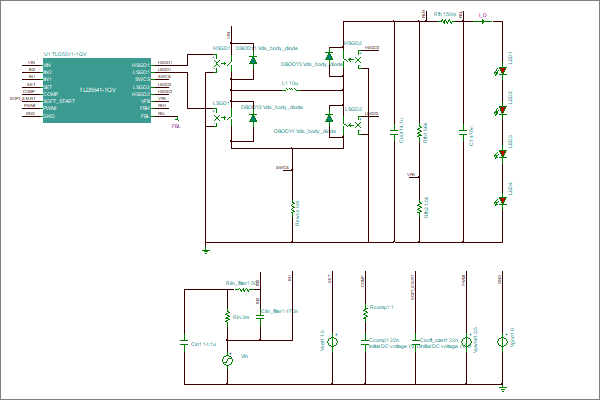Click the VIN pin label on chip

pos(47,65)
